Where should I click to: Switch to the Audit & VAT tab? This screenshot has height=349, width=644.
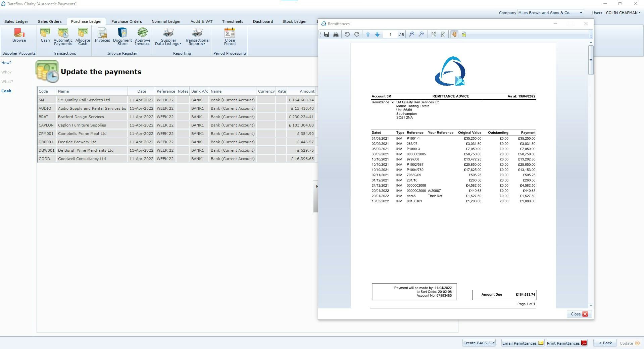(201, 21)
